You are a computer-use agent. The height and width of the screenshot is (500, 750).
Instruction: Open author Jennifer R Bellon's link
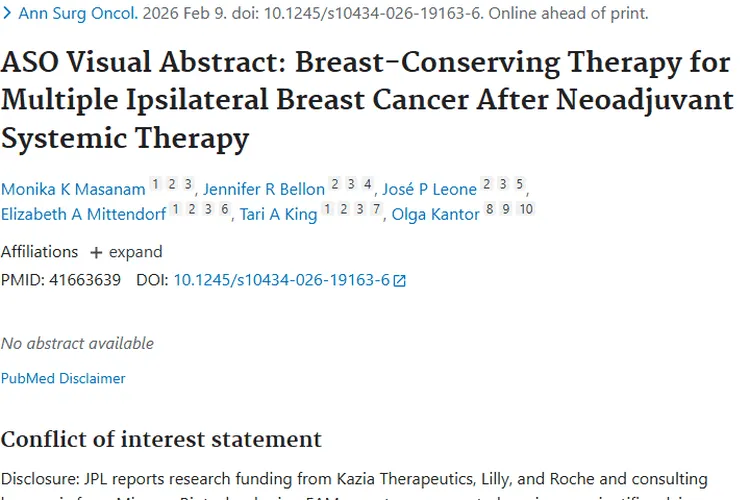(x=264, y=189)
